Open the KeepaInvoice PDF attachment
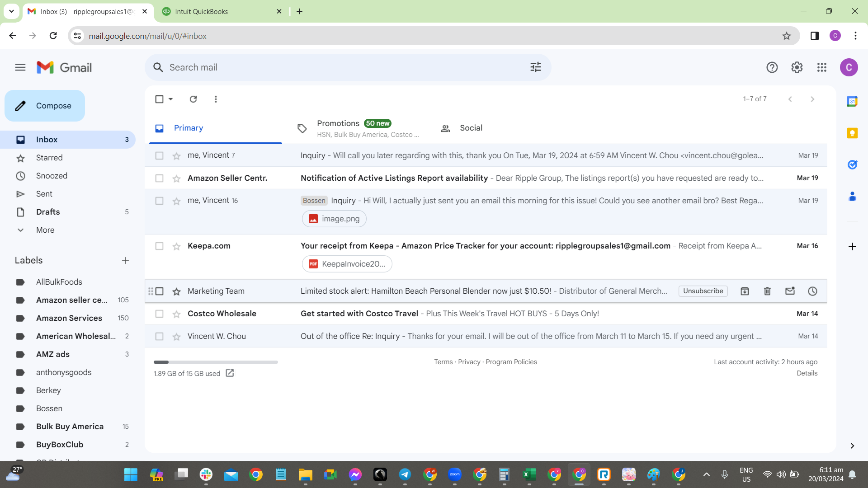 (x=347, y=264)
